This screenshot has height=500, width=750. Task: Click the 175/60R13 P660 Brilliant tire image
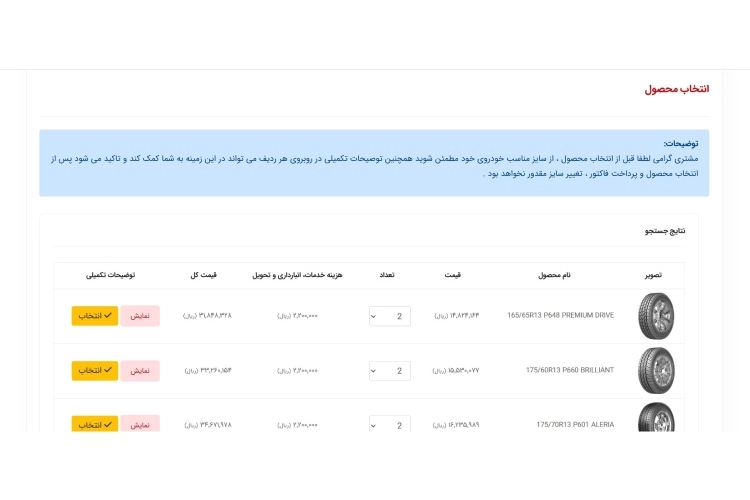click(x=656, y=370)
